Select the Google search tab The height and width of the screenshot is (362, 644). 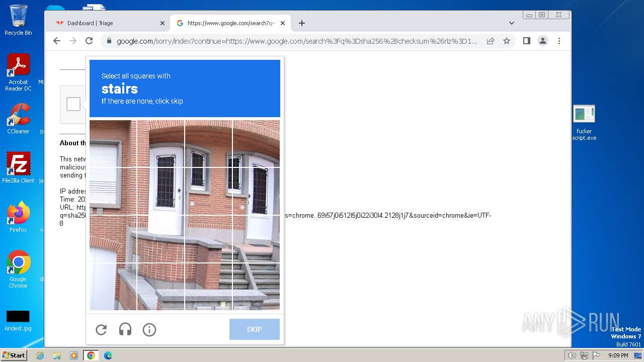click(x=230, y=23)
